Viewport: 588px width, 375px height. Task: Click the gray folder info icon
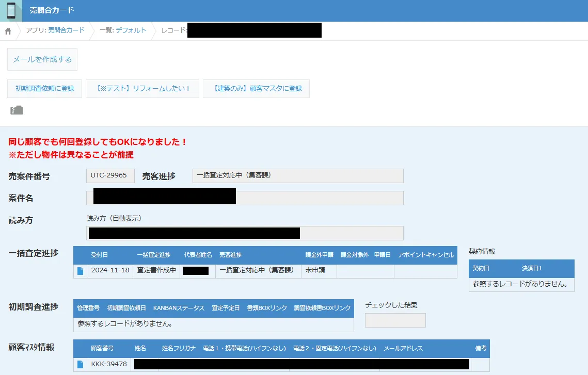[17, 110]
